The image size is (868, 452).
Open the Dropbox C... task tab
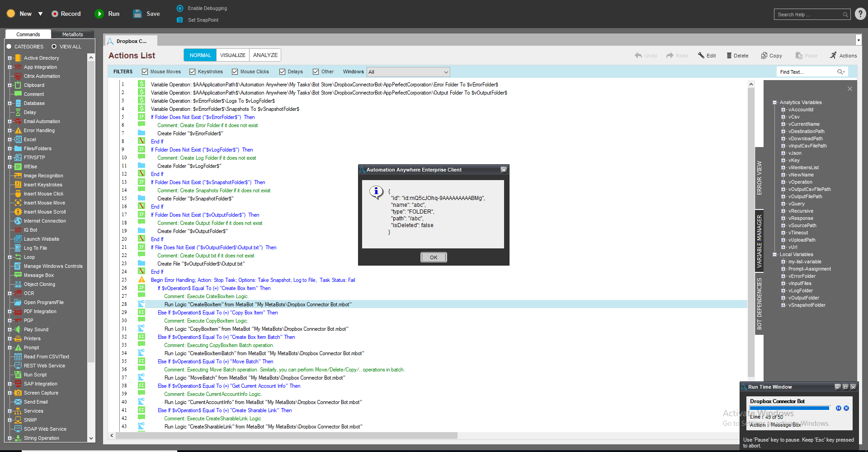pyautogui.click(x=131, y=41)
